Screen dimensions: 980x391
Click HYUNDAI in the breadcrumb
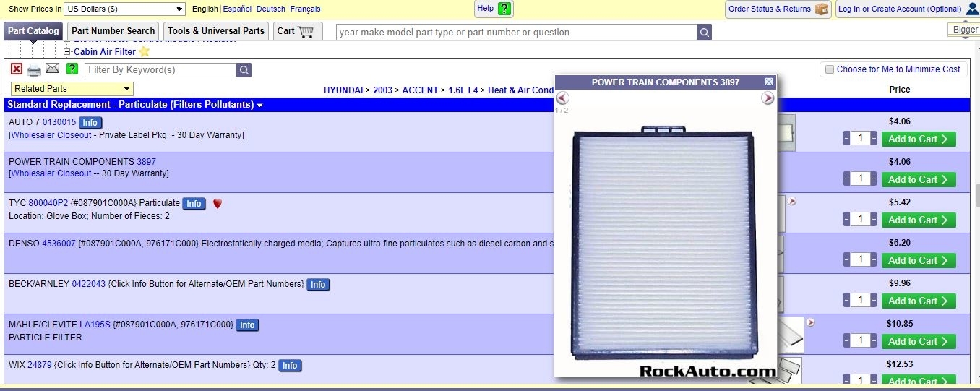(x=343, y=90)
